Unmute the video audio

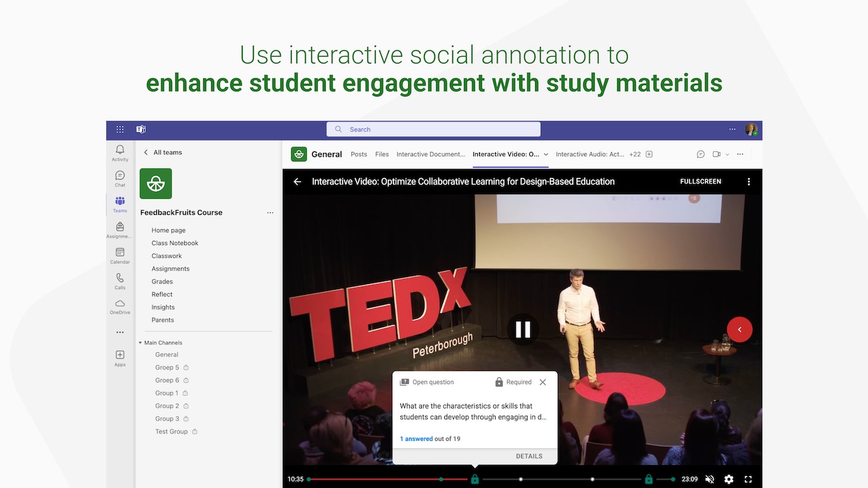coord(710,479)
